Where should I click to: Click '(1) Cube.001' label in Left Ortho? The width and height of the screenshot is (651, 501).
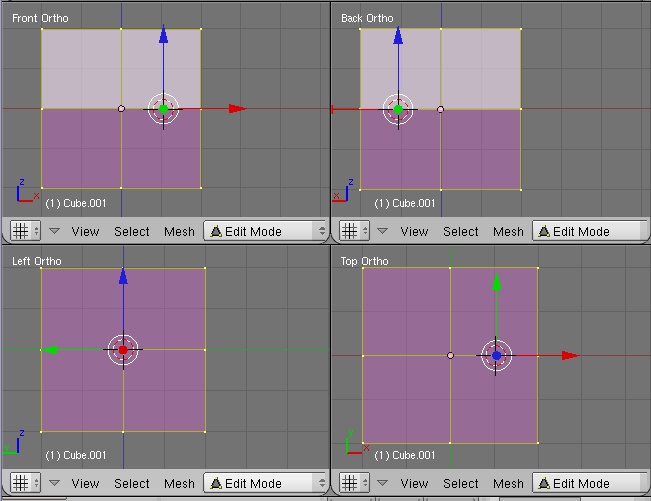tap(76, 455)
